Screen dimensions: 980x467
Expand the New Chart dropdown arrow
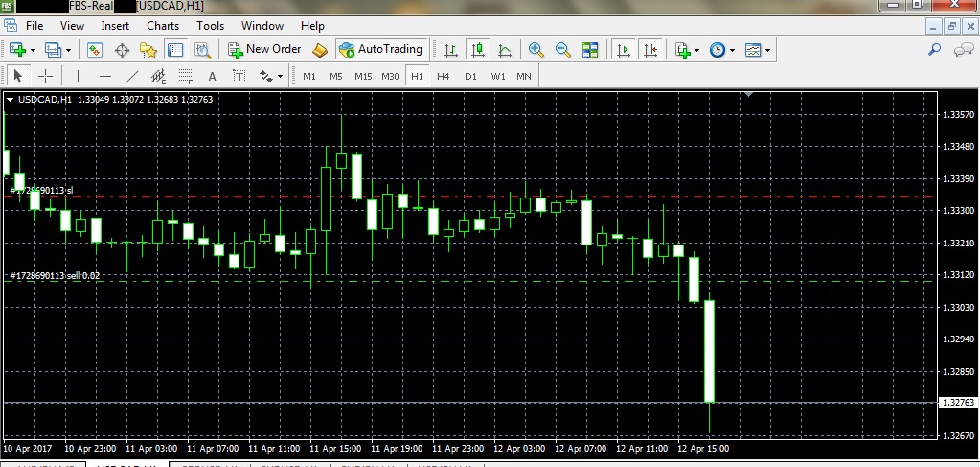click(33, 50)
